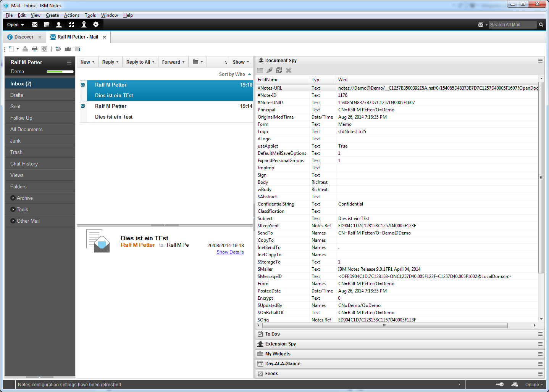Viewport: 549px width, 392px height.
Task: Open the Reply to All dropdown
Action: 140,62
